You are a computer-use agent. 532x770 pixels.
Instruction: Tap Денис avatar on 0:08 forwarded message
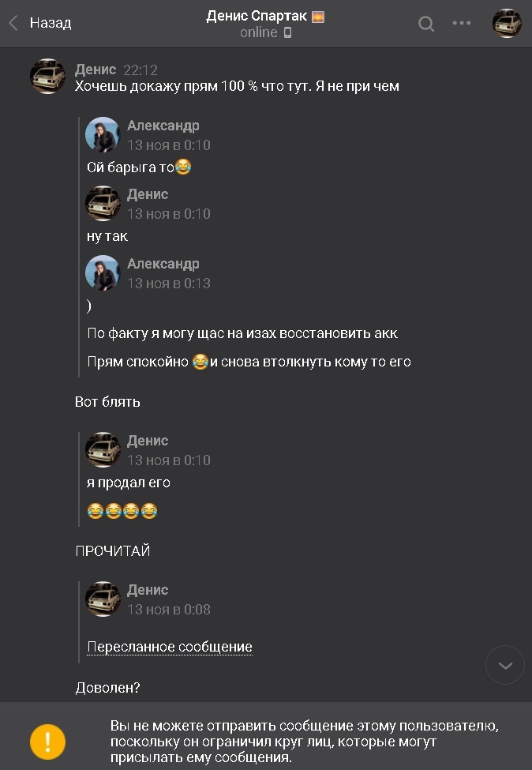tap(103, 599)
